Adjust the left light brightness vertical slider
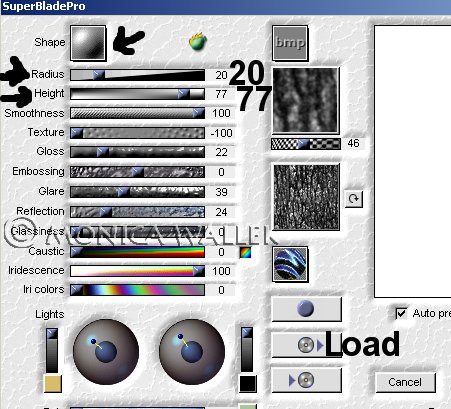 [x=52, y=350]
